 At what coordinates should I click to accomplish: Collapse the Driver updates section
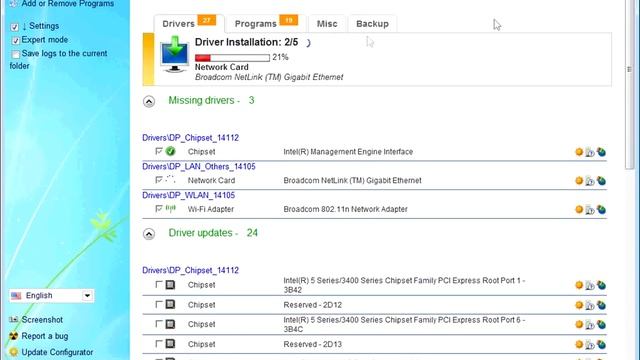(149, 234)
